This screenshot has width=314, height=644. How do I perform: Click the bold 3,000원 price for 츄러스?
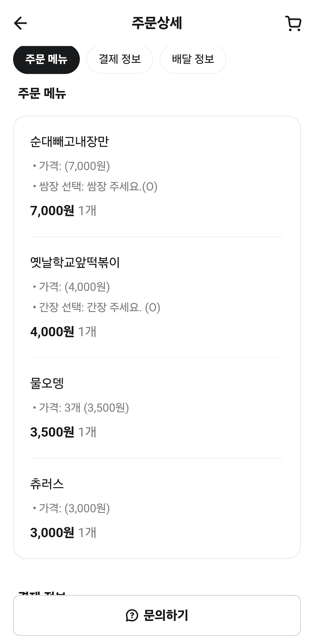[52, 533]
